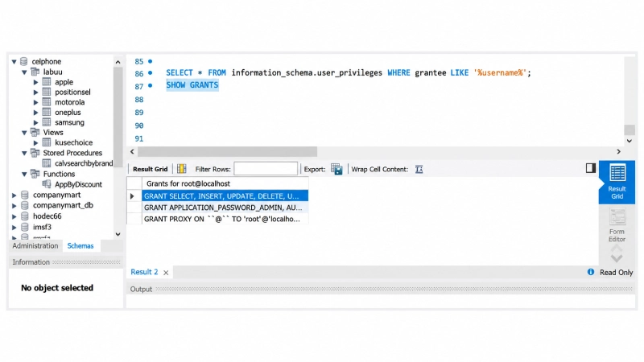Collapse the labuu tables folder

(x=25, y=72)
